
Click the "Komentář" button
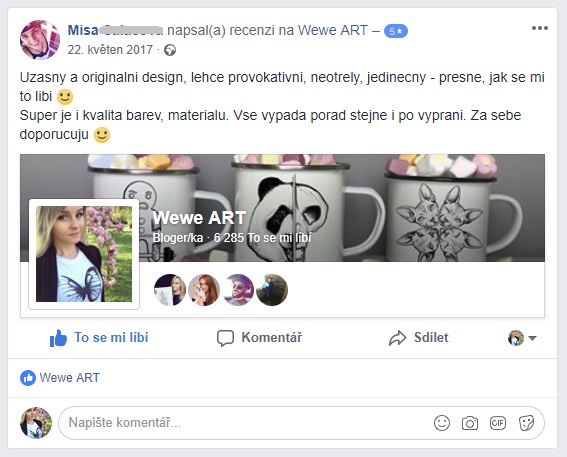point(259,338)
